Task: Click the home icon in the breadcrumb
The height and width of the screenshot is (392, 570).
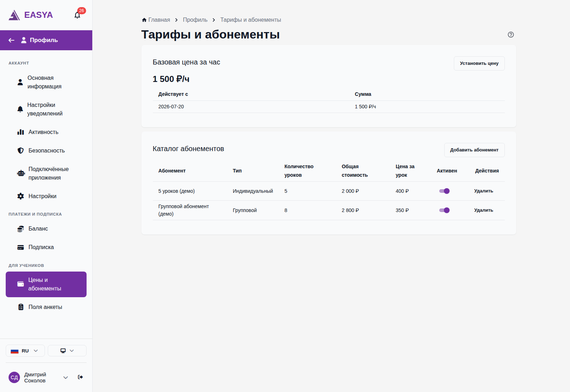Action: (x=144, y=20)
